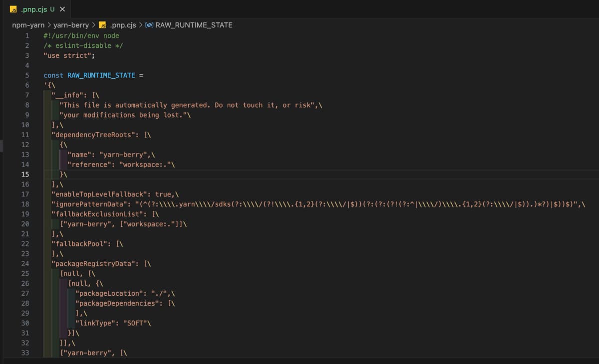
Task: Click the "enableTopLevelFallback" key
Action: pyautogui.click(x=99, y=194)
